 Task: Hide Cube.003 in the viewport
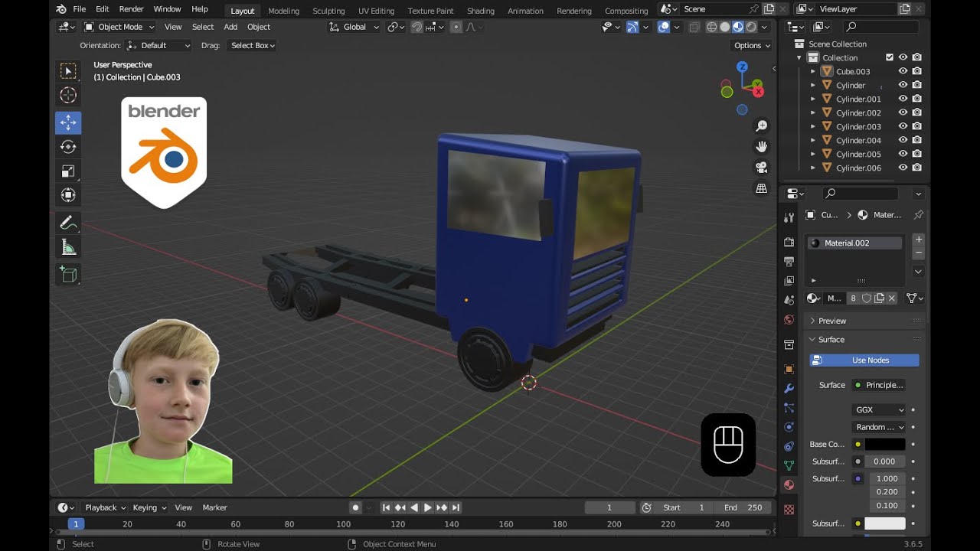coord(903,71)
